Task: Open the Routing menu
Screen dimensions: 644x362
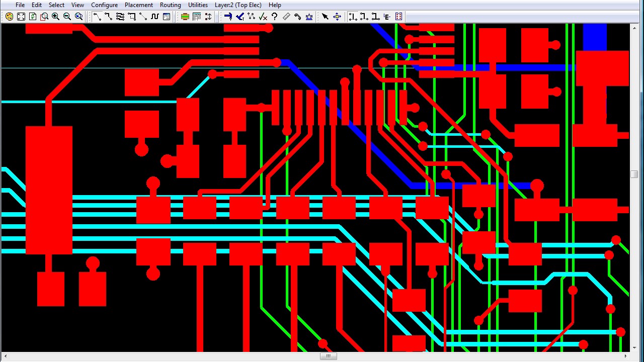Action: [170, 5]
